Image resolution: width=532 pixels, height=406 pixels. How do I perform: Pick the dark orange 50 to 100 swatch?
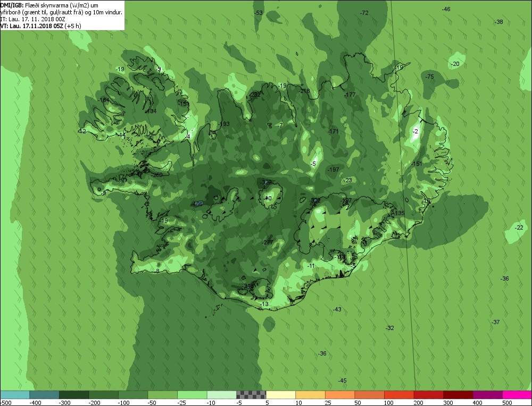point(369,395)
